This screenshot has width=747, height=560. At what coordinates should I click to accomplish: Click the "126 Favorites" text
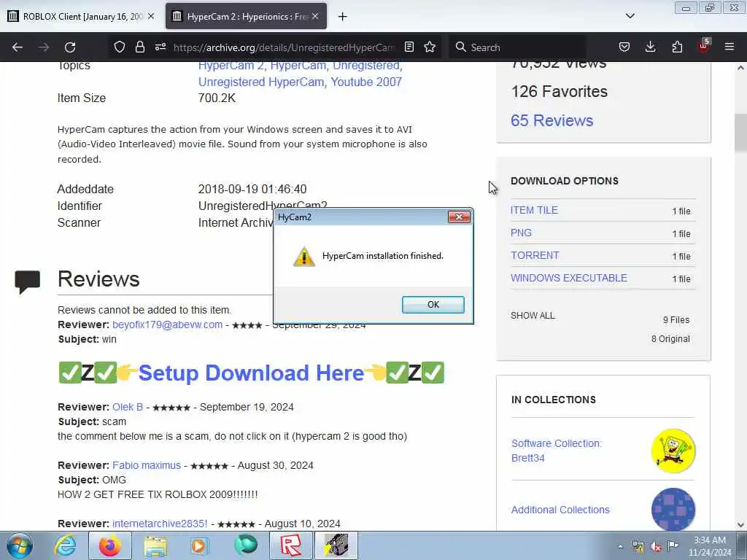pyautogui.click(x=560, y=91)
